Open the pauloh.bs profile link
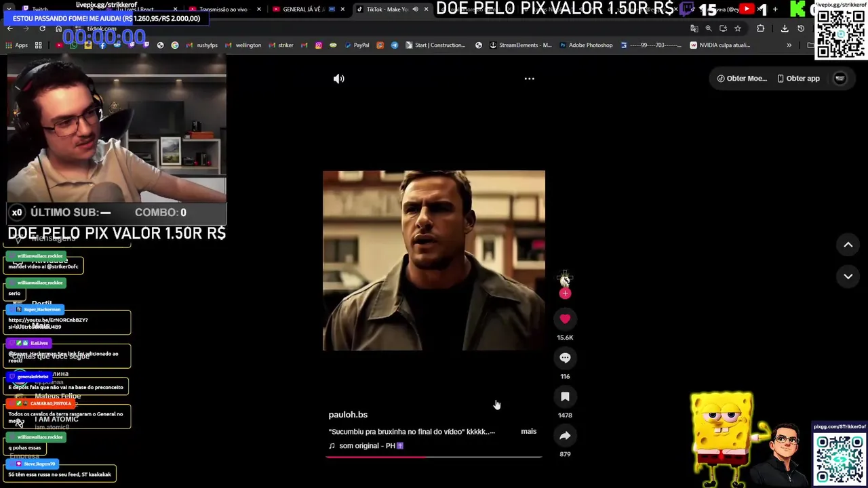Viewport: 868px width, 488px height. pyautogui.click(x=348, y=415)
